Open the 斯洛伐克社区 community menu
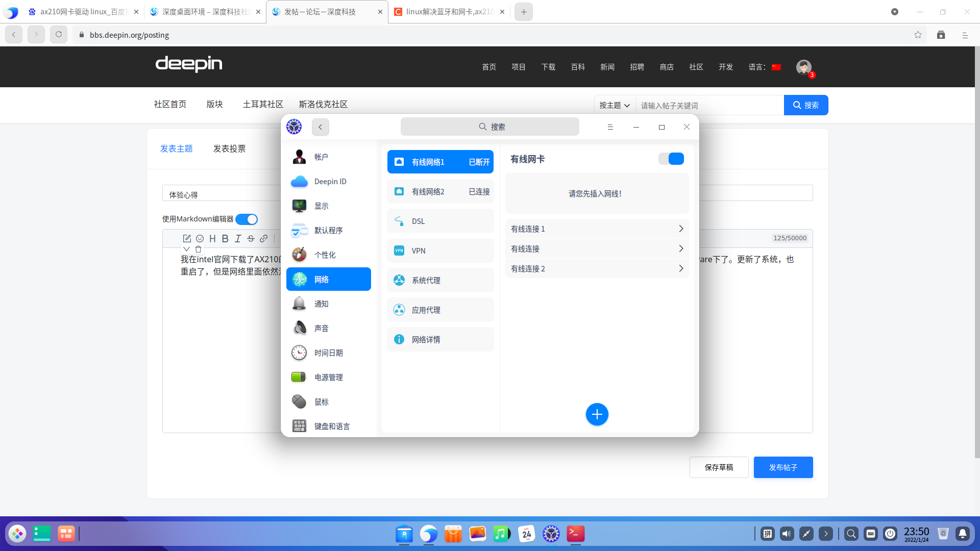The height and width of the screenshot is (551, 980). pyautogui.click(x=323, y=104)
